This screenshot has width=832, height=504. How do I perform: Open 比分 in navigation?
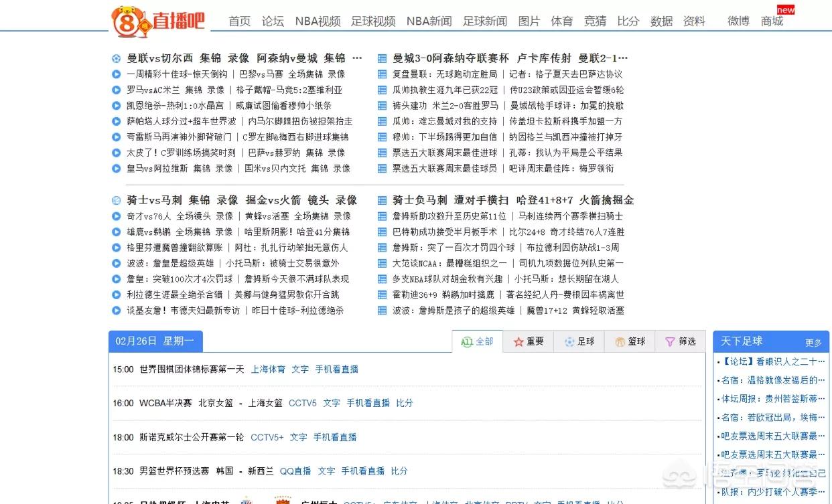pos(628,21)
